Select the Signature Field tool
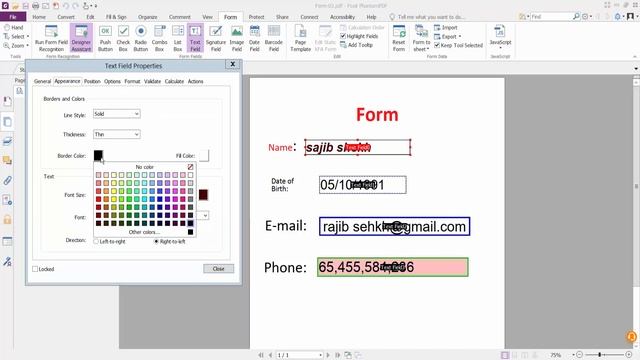 click(216, 38)
